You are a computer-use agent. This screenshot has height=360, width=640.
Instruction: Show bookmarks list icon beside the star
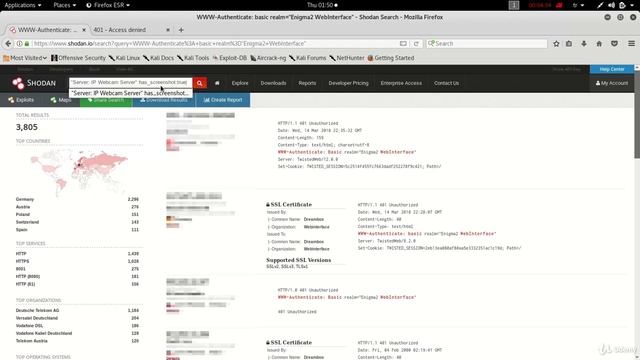569,44
